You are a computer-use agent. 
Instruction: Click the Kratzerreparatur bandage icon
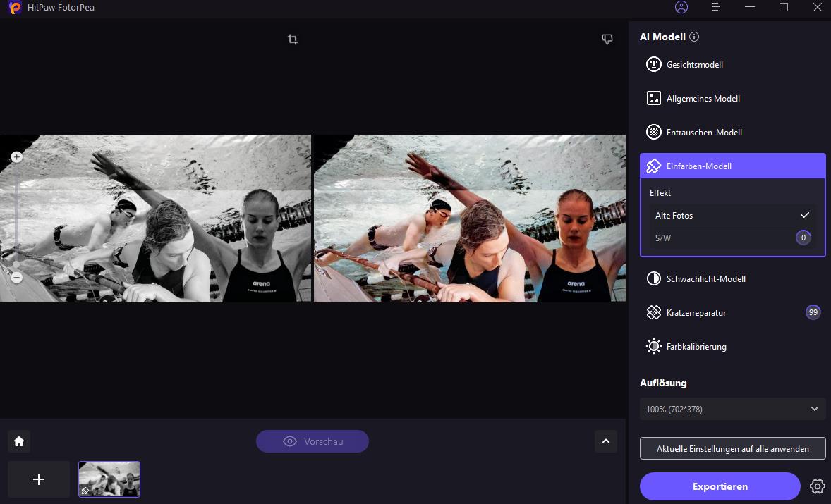653,312
